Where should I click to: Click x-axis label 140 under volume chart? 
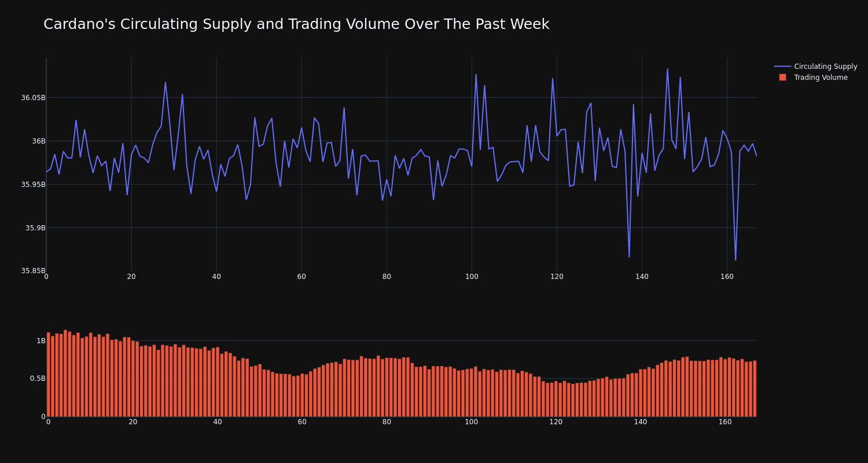641,422
